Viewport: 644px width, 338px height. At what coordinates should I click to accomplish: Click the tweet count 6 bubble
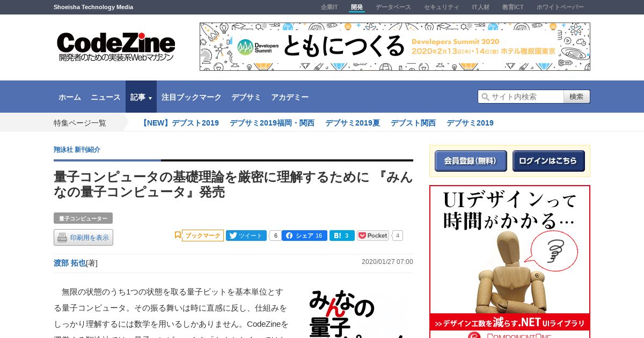click(275, 236)
